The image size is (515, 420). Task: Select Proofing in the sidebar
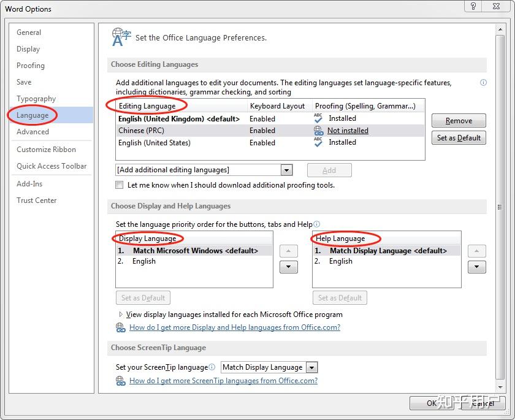tap(31, 66)
